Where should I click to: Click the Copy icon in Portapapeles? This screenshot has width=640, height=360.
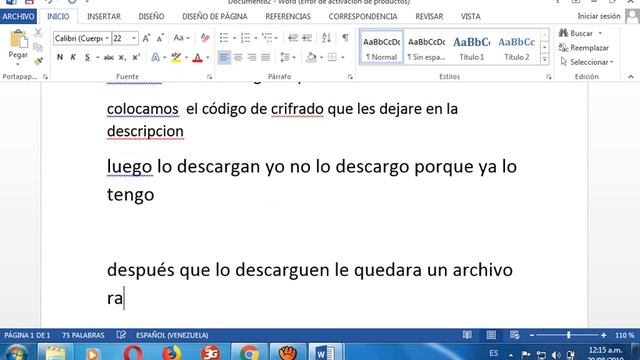38,47
